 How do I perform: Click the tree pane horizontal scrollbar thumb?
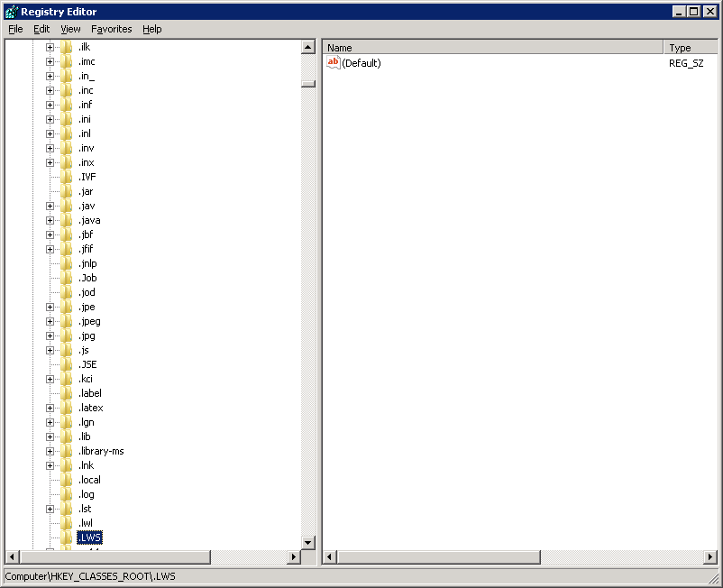click(115, 557)
